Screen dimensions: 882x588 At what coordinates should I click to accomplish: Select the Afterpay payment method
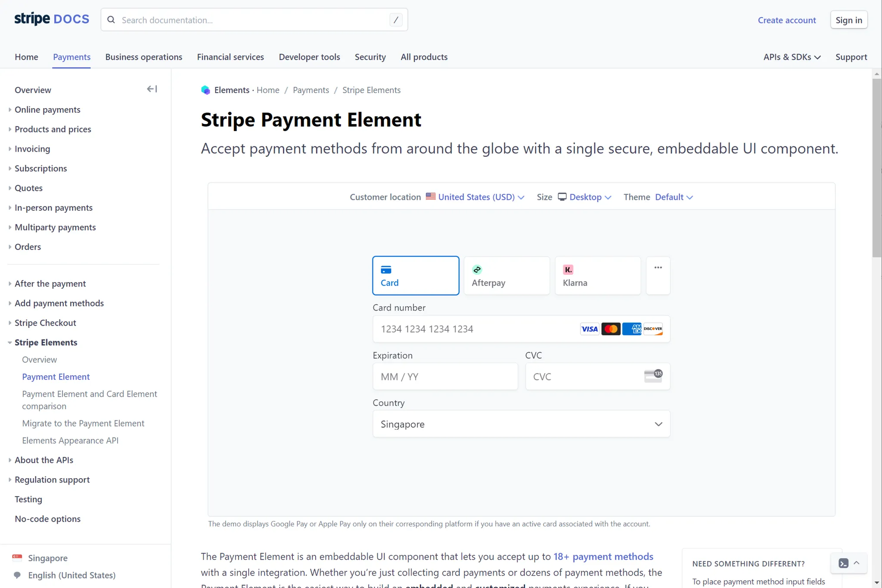pos(506,275)
